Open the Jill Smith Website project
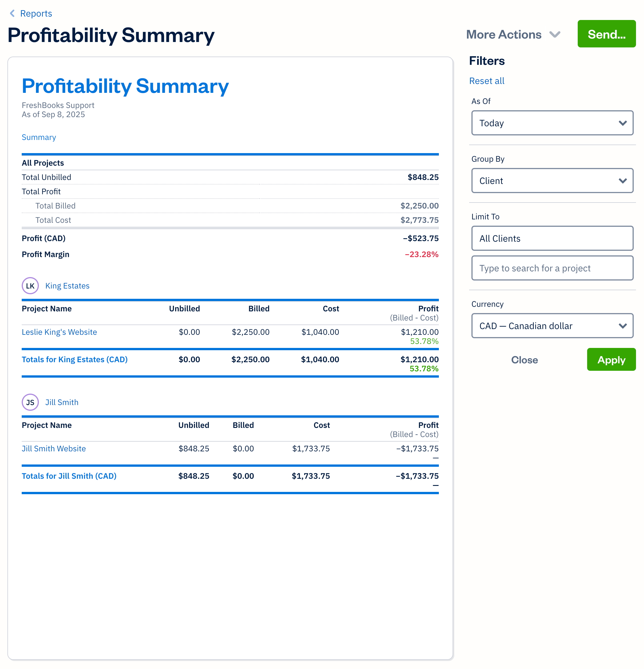The image size is (644, 669). coord(54,448)
